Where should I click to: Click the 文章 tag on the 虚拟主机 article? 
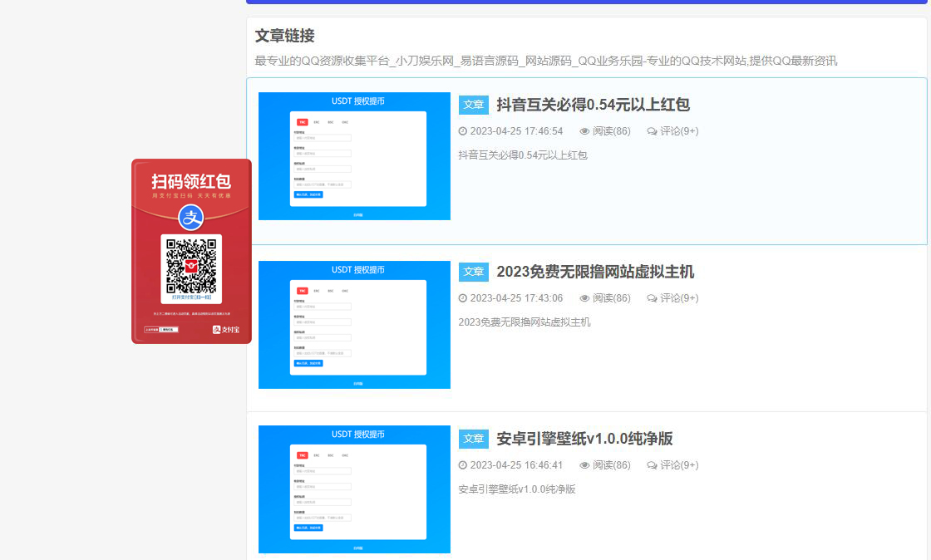(x=474, y=272)
